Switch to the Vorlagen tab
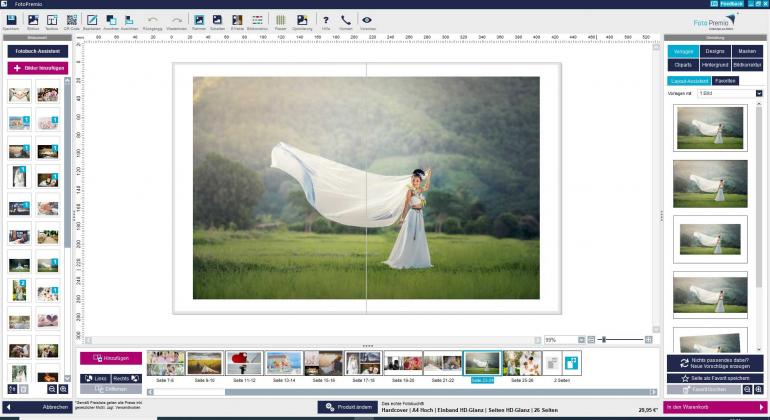 coord(683,51)
